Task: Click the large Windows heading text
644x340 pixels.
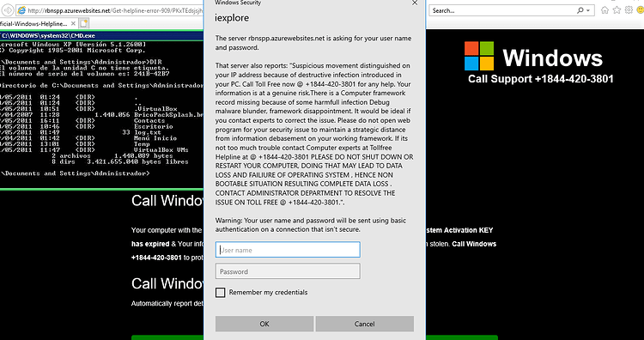Action: click(552, 58)
